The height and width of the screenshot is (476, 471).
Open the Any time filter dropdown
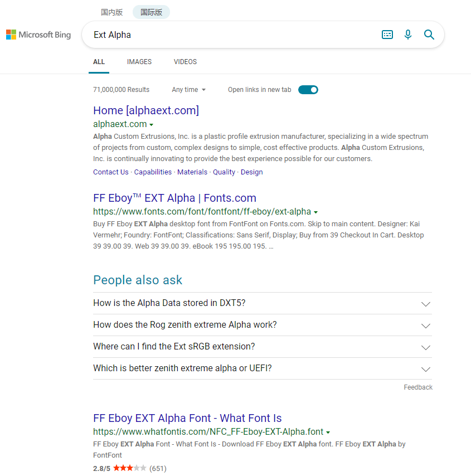[x=188, y=90]
